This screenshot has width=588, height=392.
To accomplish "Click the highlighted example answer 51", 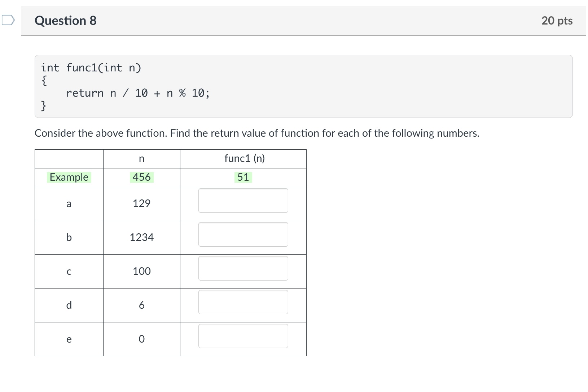I will (243, 177).
